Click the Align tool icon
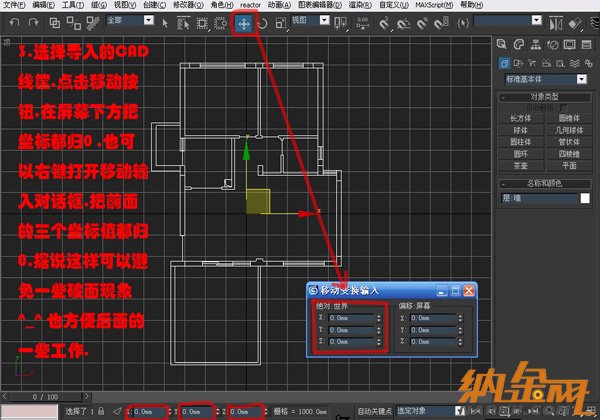The image size is (600, 420). tap(575, 24)
